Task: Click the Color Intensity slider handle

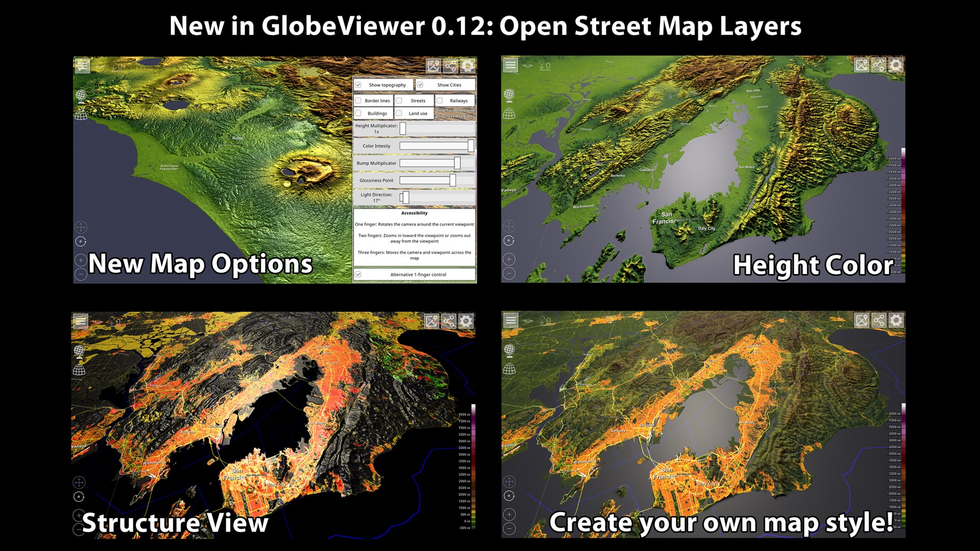Action: click(x=471, y=146)
